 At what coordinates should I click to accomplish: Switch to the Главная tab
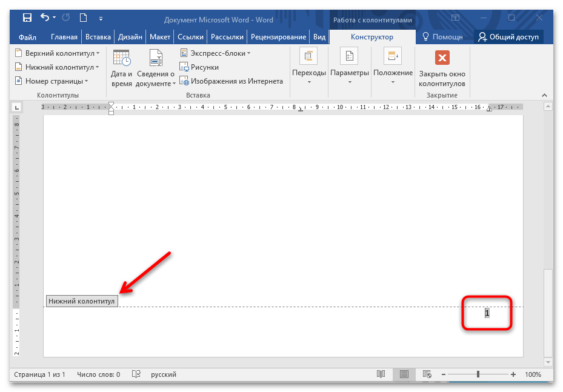pyautogui.click(x=64, y=37)
